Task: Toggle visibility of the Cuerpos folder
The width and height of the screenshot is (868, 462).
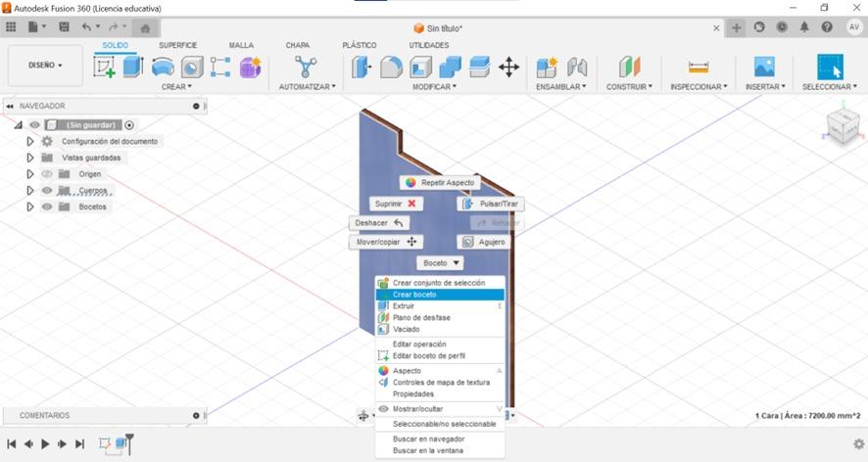Action: pos(47,190)
